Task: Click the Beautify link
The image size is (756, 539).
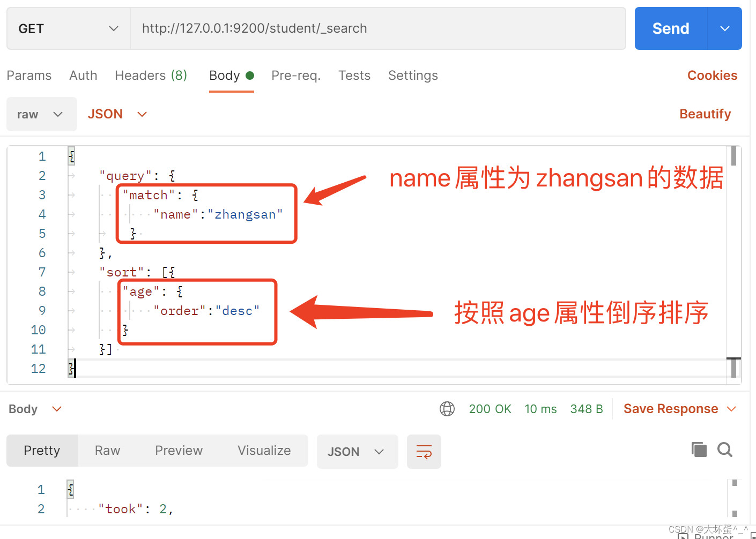Action: pyautogui.click(x=705, y=114)
